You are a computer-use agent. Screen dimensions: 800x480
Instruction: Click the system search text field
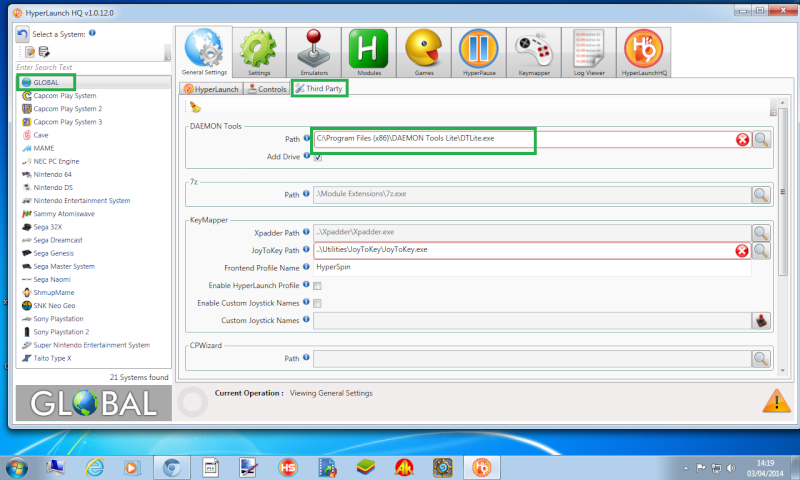click(x=92, y=67)
